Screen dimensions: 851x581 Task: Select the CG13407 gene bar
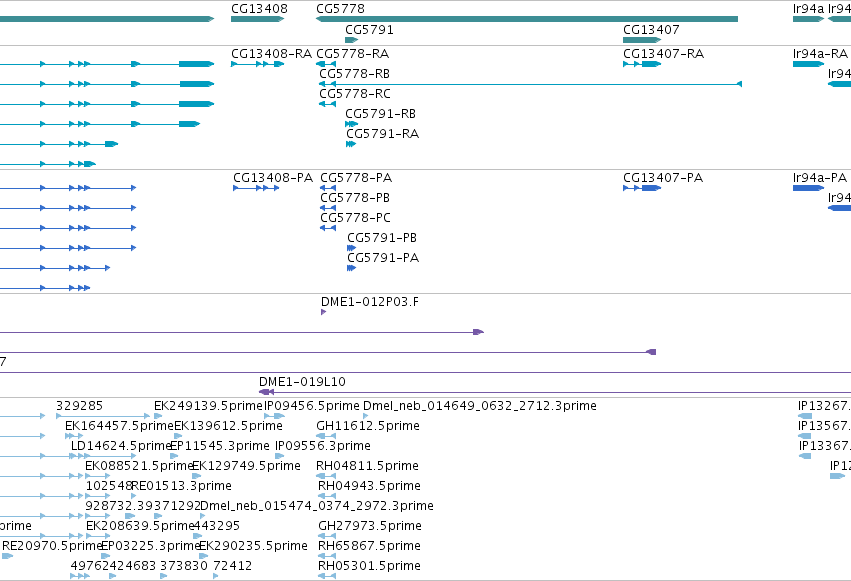point(642,40)
